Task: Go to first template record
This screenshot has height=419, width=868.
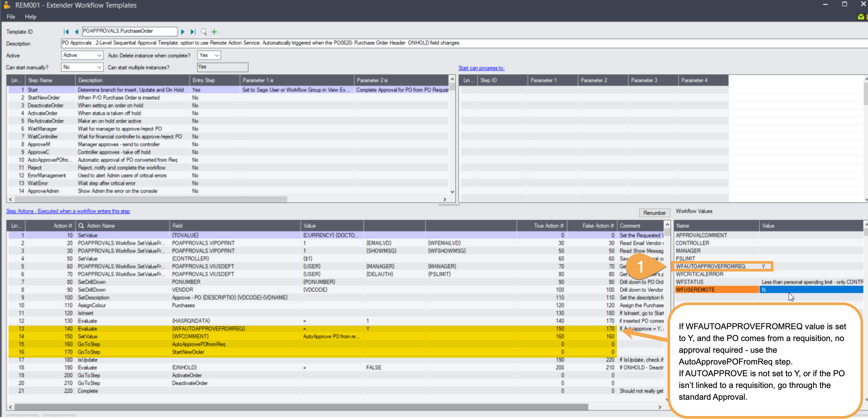Action: 66,32
